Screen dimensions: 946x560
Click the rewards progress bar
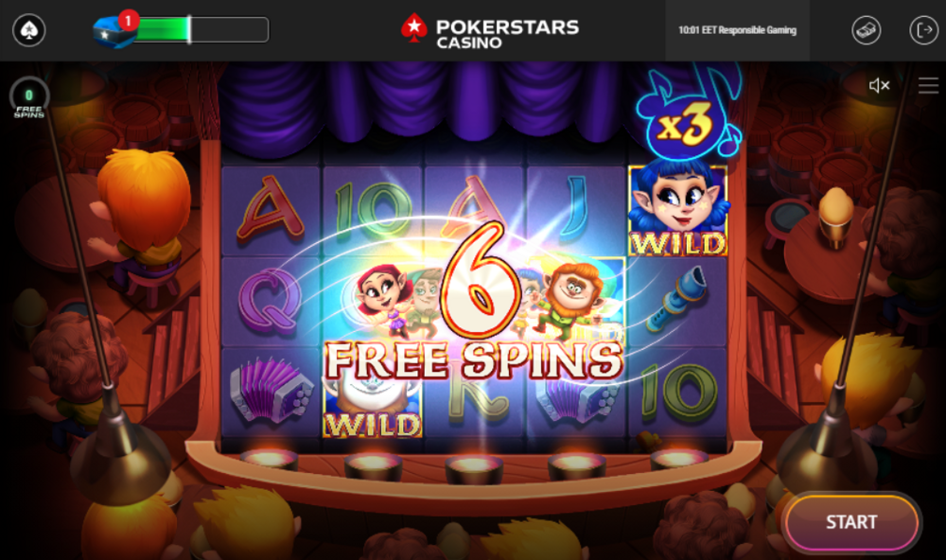(x=201, y=29)
